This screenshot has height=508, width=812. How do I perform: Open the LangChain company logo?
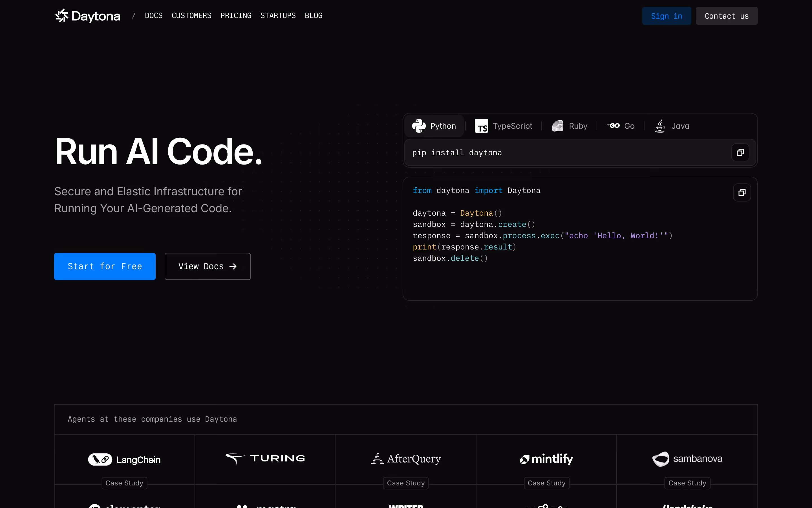click(x=124, y=459)
